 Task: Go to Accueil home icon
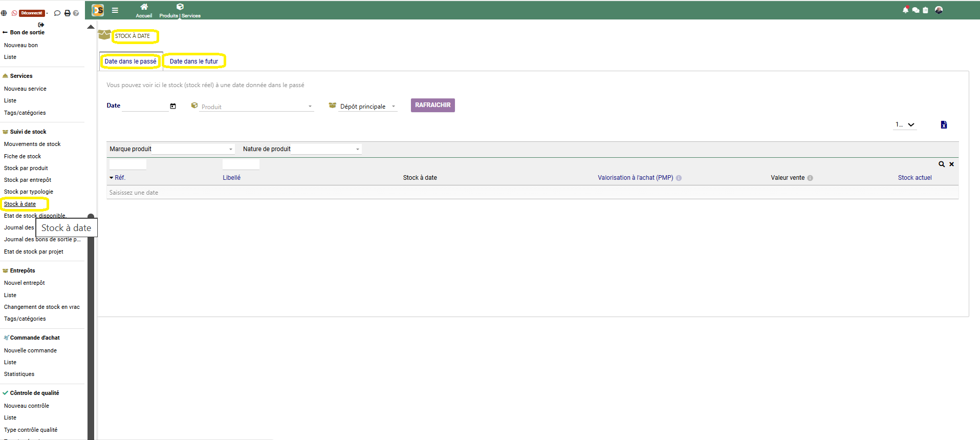pyautogui.click(x=144, y=7)
